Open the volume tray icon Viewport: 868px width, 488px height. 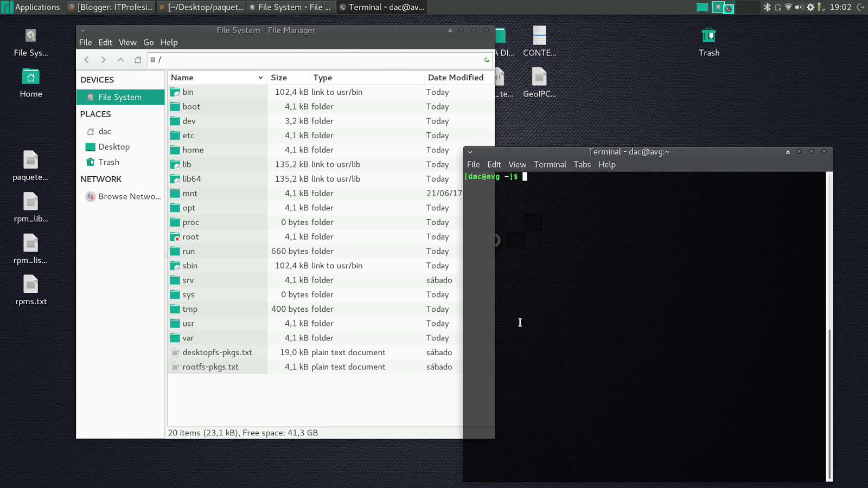click(799, 7)
